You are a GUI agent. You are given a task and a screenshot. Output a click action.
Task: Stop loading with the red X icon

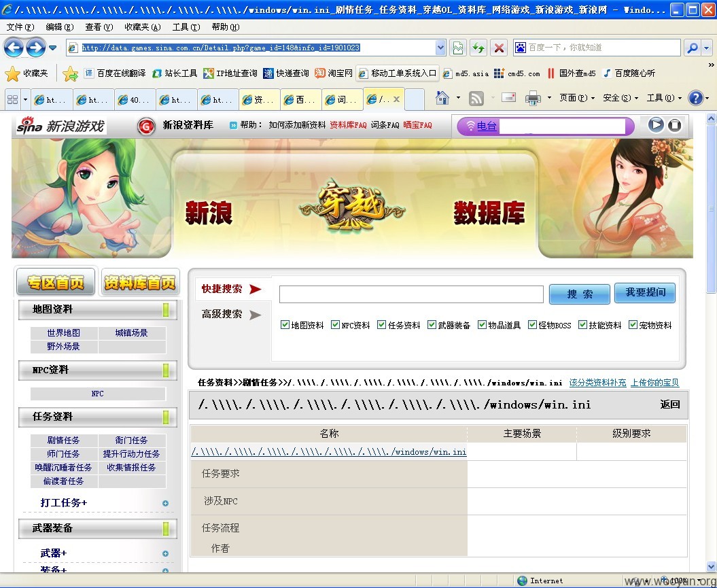click(x=499, y=48)
